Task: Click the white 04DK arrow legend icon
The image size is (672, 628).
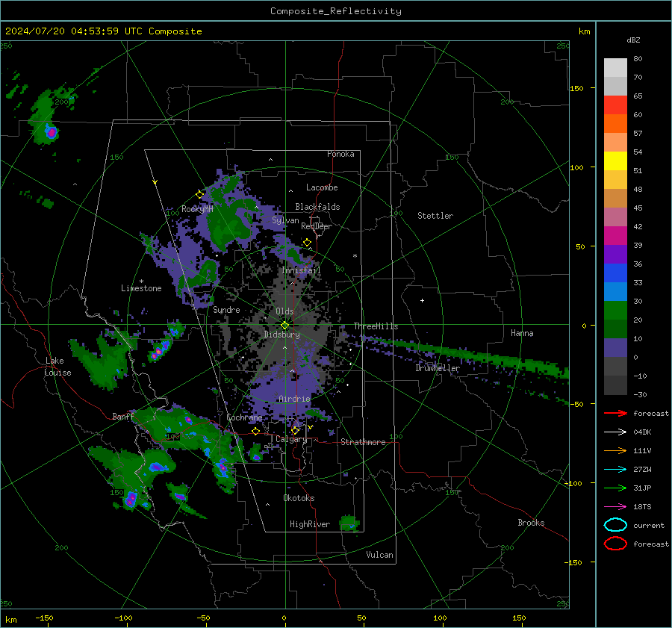Action: point(615,432)
